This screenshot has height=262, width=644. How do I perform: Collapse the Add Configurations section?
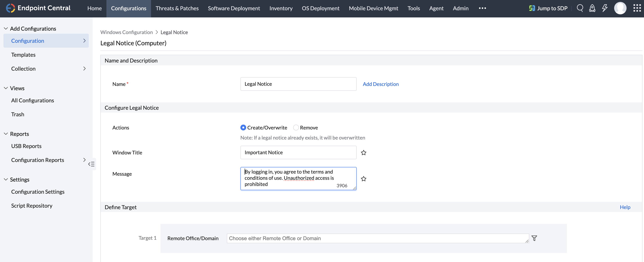(x=6, y=28)
